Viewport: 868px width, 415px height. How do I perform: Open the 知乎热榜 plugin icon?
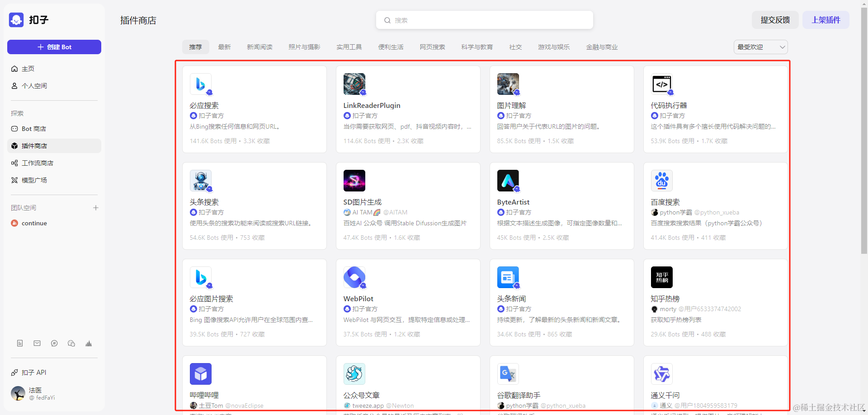tap(661, 277)
